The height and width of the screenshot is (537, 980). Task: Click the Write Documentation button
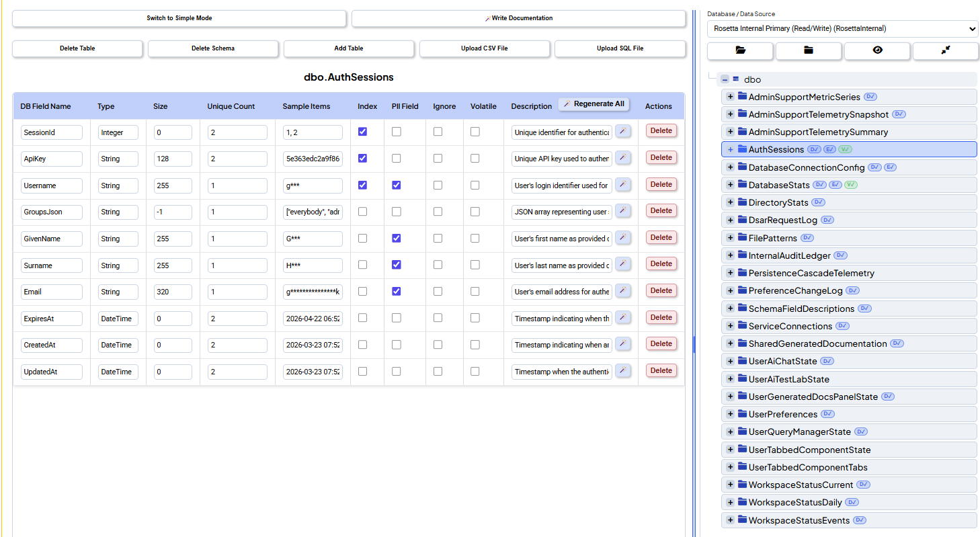pyautogui.click(x=518, y=18)
